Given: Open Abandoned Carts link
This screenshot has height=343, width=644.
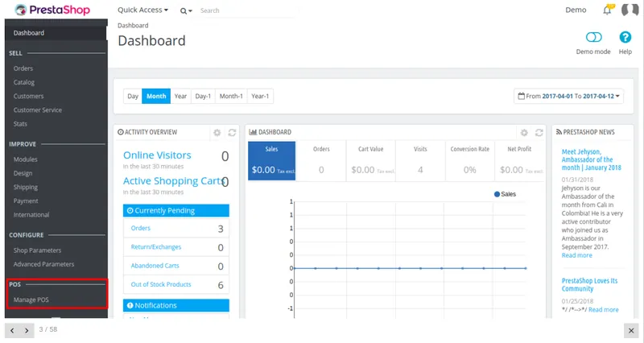Looking at the screenshot, I should [155, 266].
